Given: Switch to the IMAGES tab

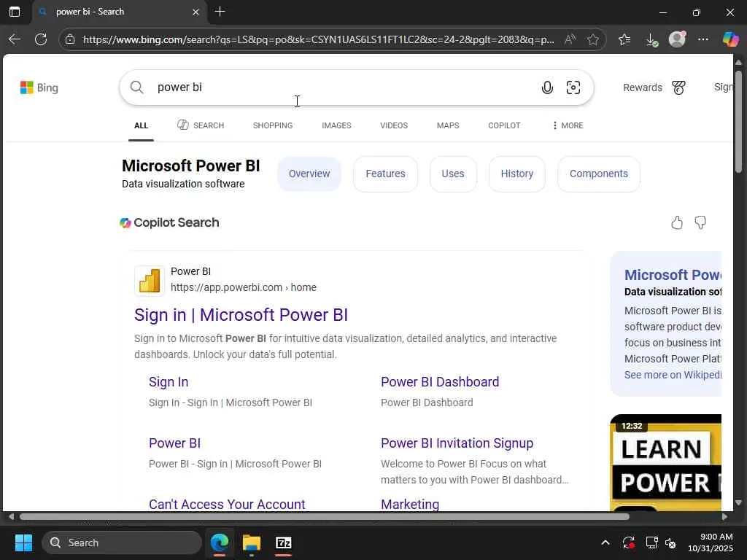Looking at the screenshot, I should pos(336,125).
